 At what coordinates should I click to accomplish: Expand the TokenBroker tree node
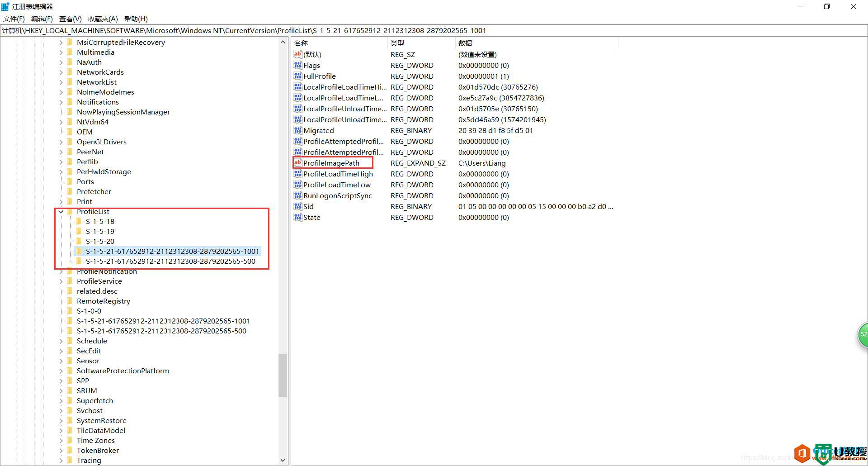(x=61, y=450)
